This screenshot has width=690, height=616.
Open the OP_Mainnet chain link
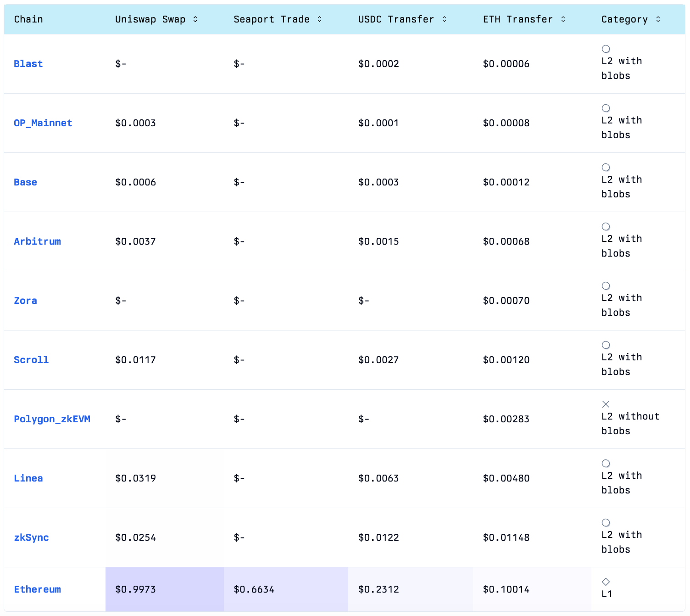tap(43, 123)
